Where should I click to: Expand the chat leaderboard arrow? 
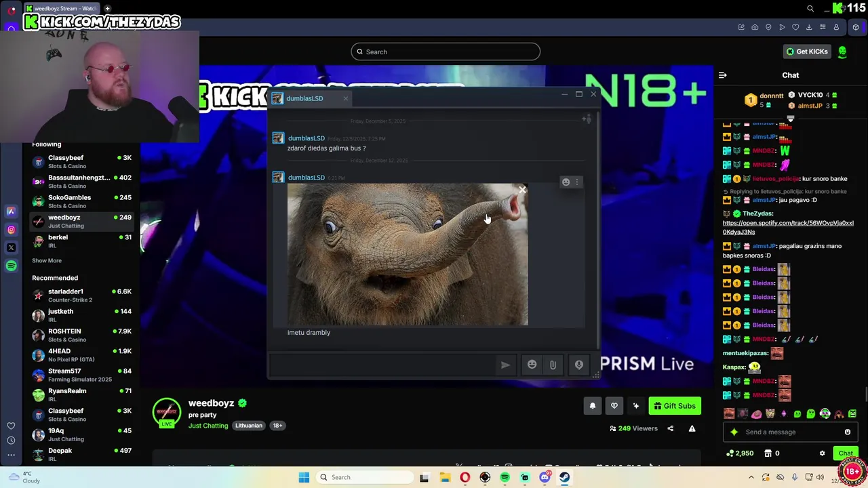[791, 119]
